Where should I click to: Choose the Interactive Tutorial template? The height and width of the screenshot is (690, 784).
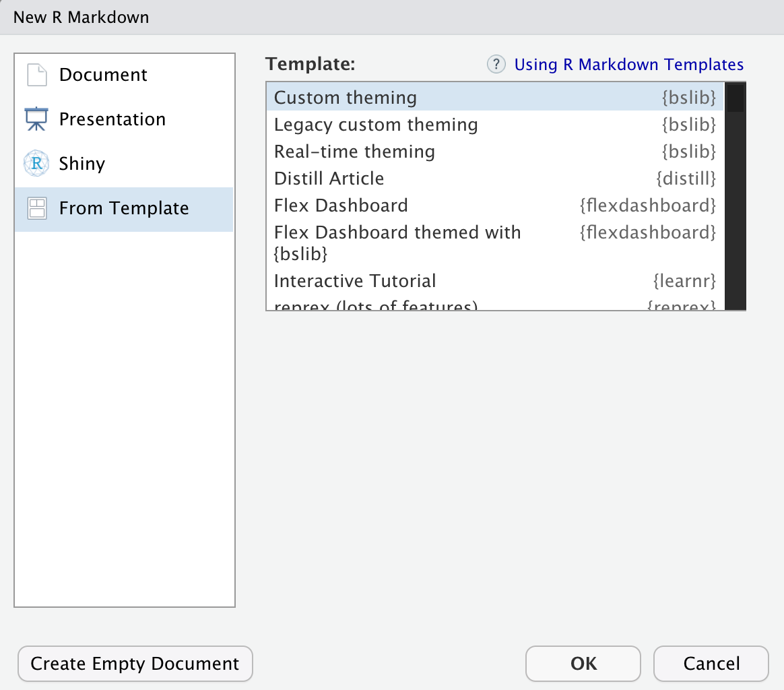click(x=495, y=281)
